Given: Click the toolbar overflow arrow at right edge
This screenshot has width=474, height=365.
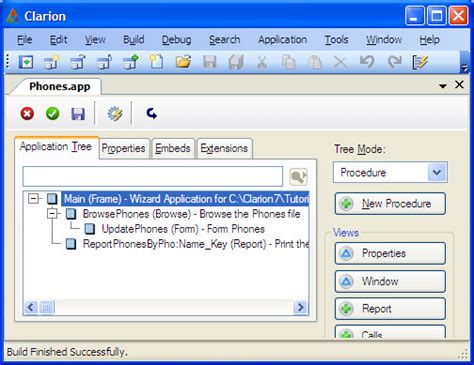Looking at the screenshot, I should 464,62.
